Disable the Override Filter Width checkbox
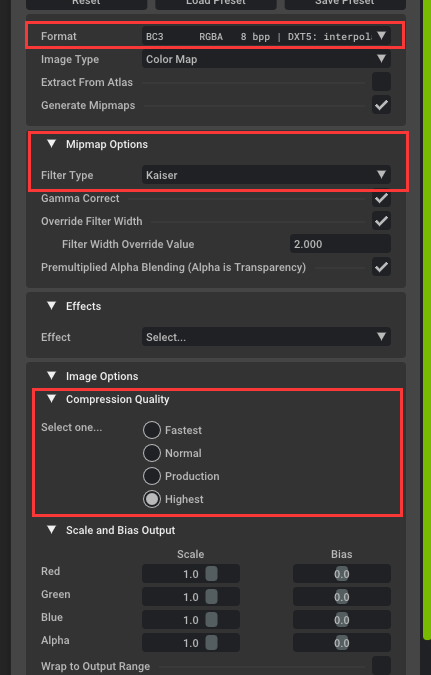Screen dimensions: 431x675 pyautogui.click(x=381, y=221)
